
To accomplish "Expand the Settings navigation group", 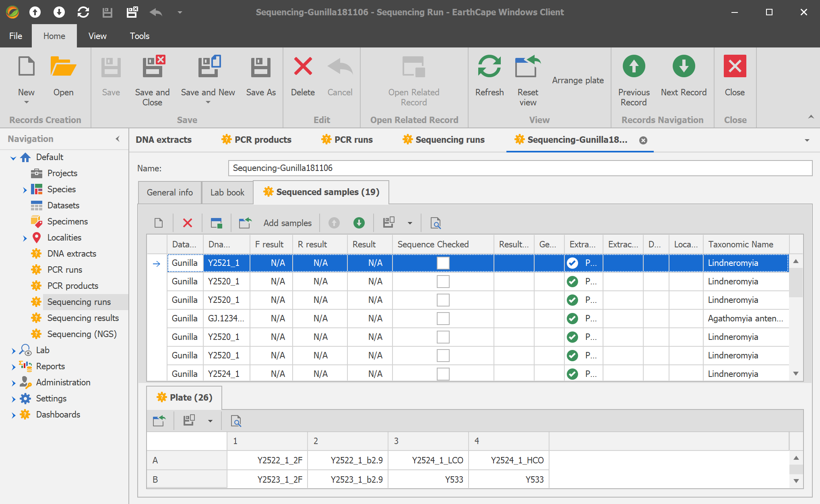I will tap(13, 399).
